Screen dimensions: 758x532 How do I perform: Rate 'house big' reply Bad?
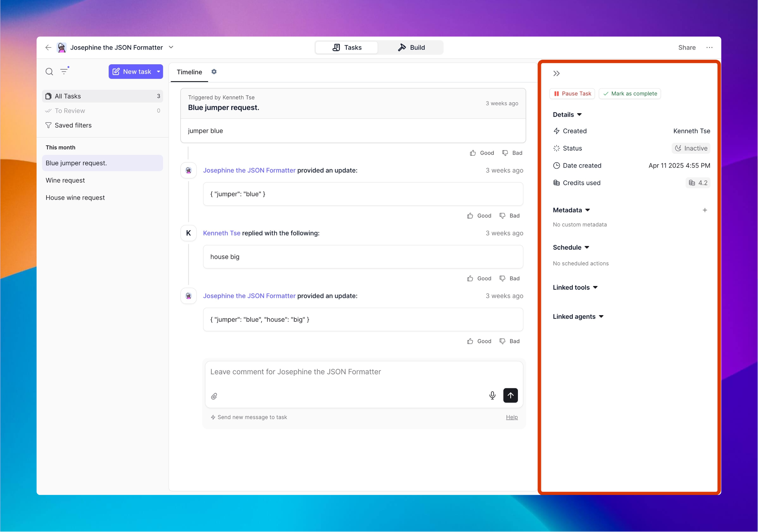[x=510, y=279]
